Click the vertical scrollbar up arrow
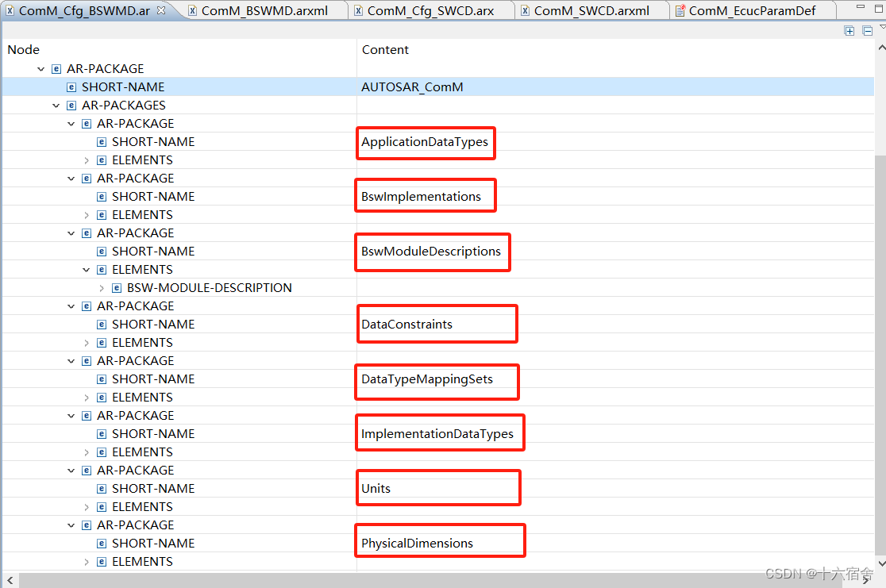Viewport: 886px width, 588px height. pyautogui.click(x=881, y=48)
